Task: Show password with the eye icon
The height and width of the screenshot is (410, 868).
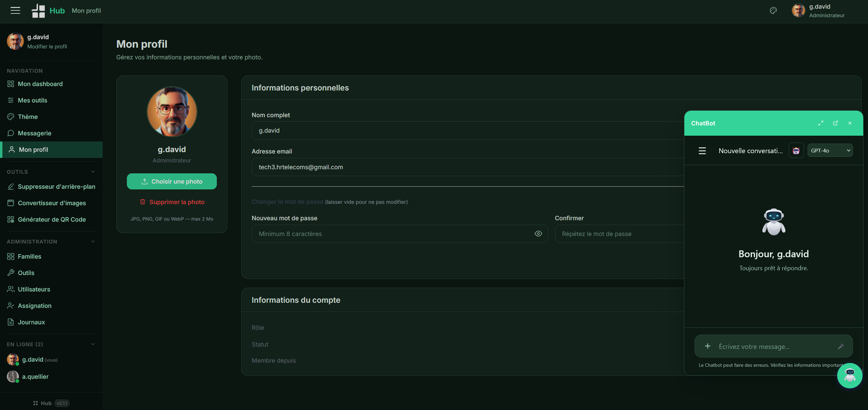Action: pyautogui.click(x=538, y=234)
